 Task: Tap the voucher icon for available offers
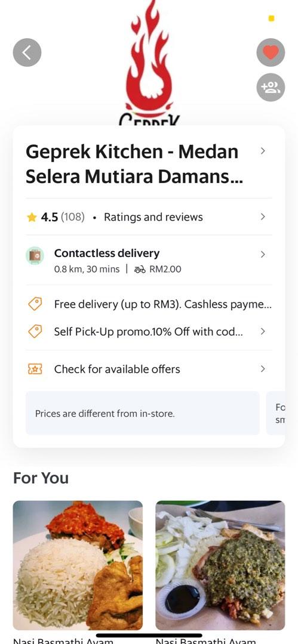[x=35, y=369]
